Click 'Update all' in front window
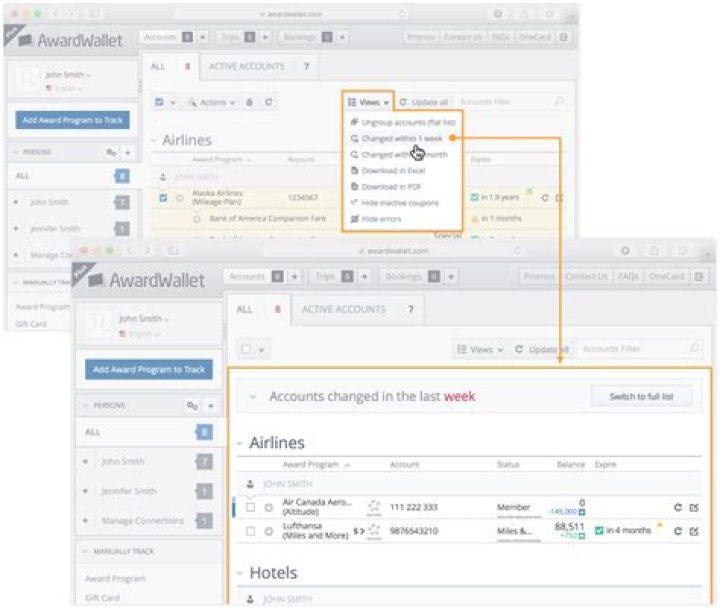 (542, 350)
